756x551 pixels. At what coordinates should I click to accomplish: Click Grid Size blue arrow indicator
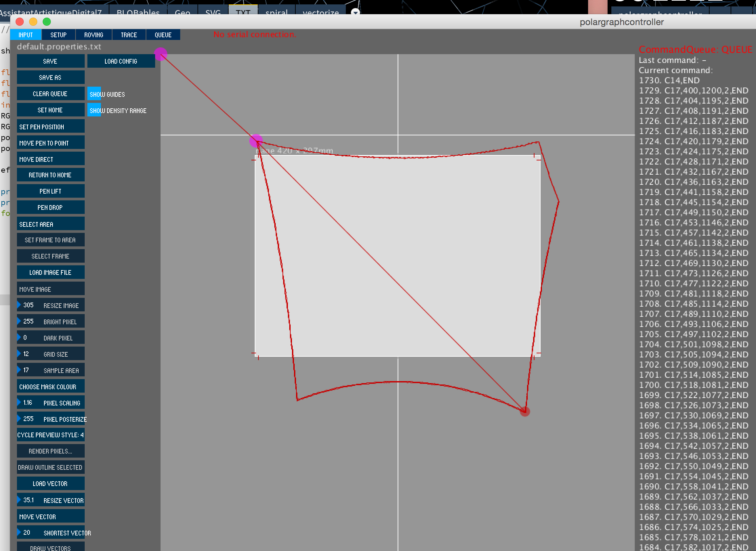(19, 354)
